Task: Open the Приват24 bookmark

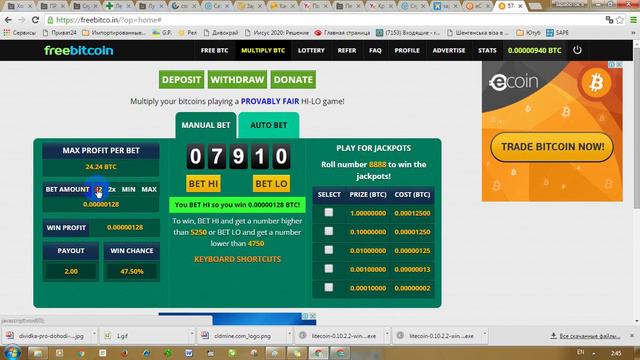Action: point(60,33)
